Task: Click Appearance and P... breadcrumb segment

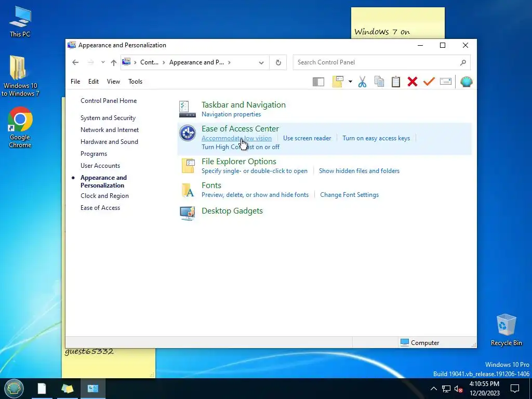Action: (x=196, y=62)
